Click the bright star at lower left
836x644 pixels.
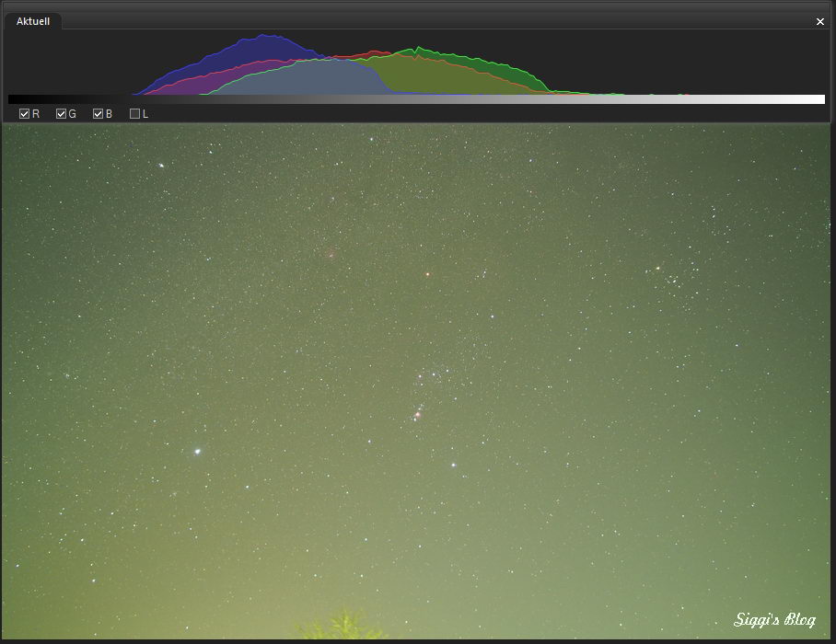(196, 452)
